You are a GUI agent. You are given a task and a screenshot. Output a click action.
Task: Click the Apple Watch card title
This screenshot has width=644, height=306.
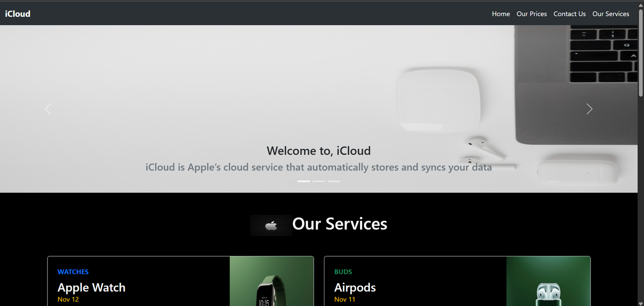click(x=91, y=288)
